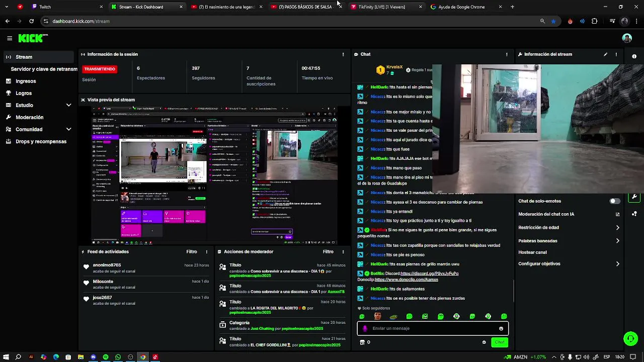This screenshot has width=644, height=362.
Task: Click the Enviar un mensaje input field
Action: point(433,328)
